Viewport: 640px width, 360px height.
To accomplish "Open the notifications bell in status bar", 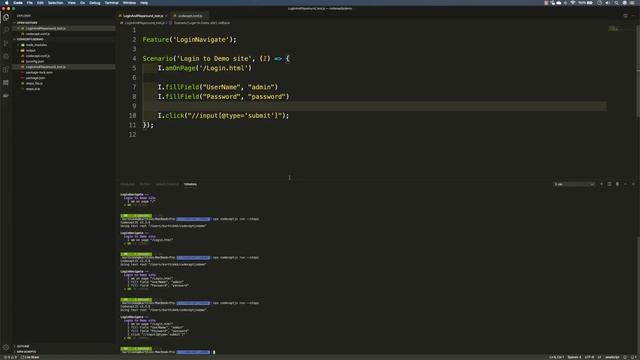I will (x=633, y=357).
